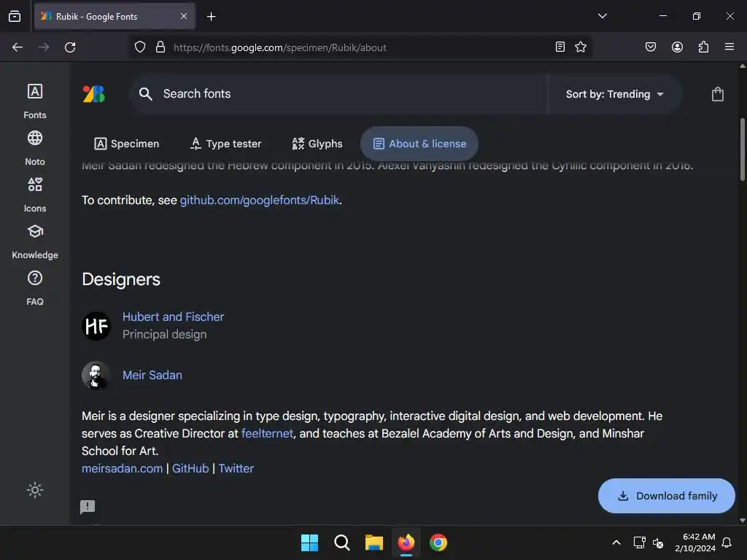
Task: Select the About & license tab
Action: [x=419, y=144]
